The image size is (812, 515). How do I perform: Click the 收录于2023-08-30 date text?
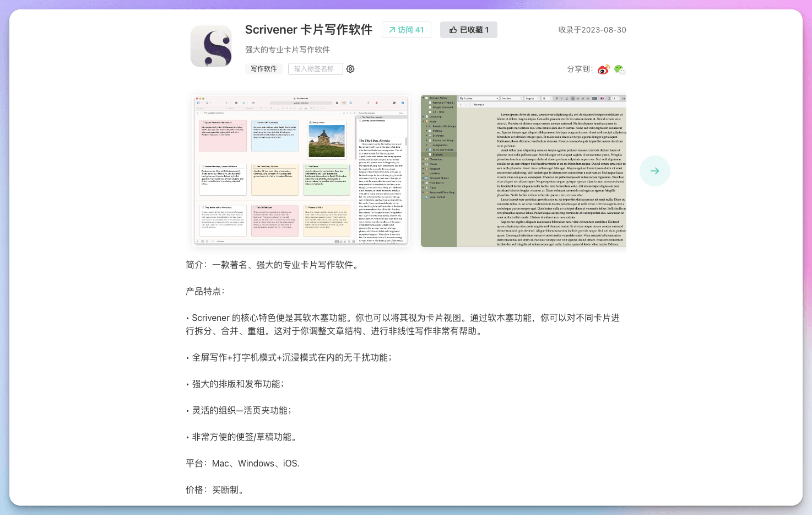point(592,30)
